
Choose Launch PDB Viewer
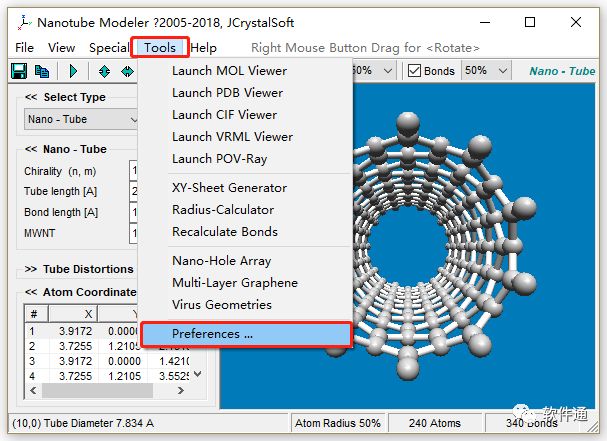pos(245,93)
